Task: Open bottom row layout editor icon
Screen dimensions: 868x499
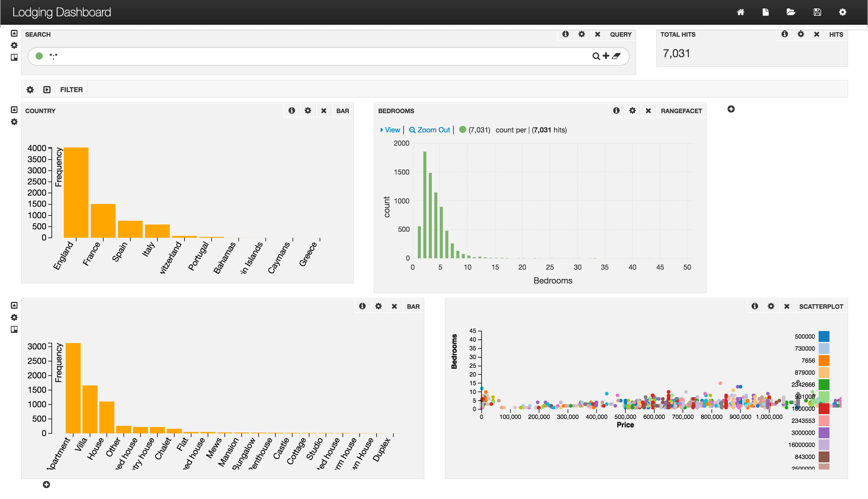Action: [14, 329]
